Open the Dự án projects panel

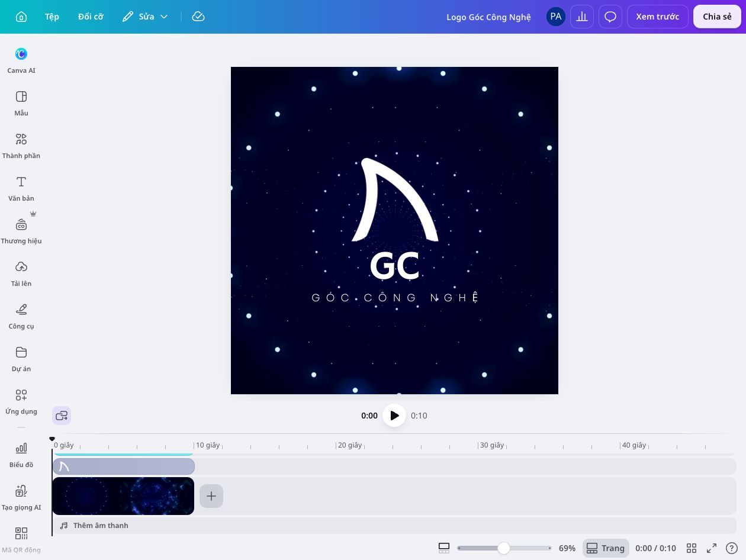(21, 359)
